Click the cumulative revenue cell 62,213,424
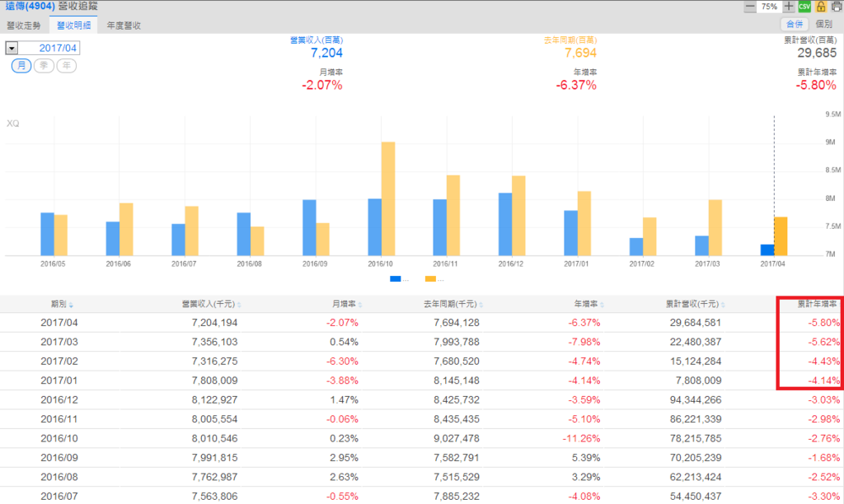 [x=696, y=477]
